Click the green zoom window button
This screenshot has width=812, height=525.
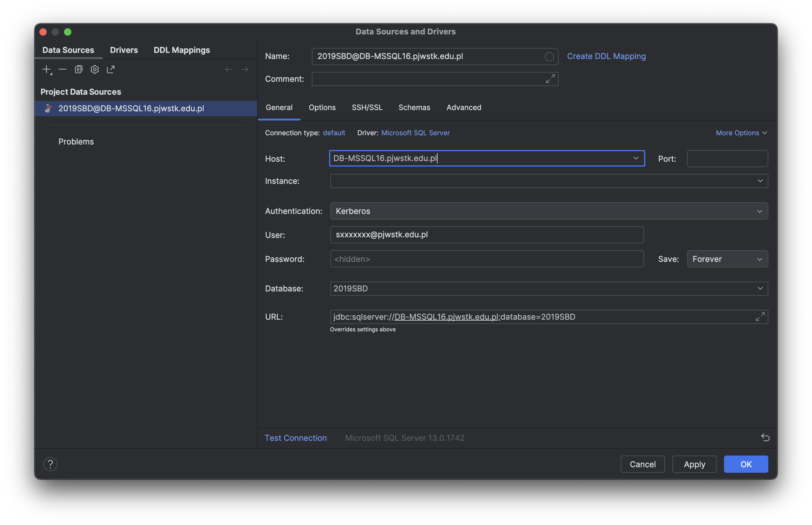(x=68, y=32)
